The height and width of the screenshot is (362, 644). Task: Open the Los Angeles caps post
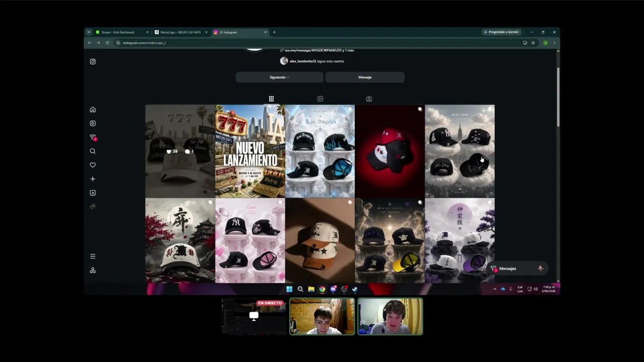click(x=320, y=151)
